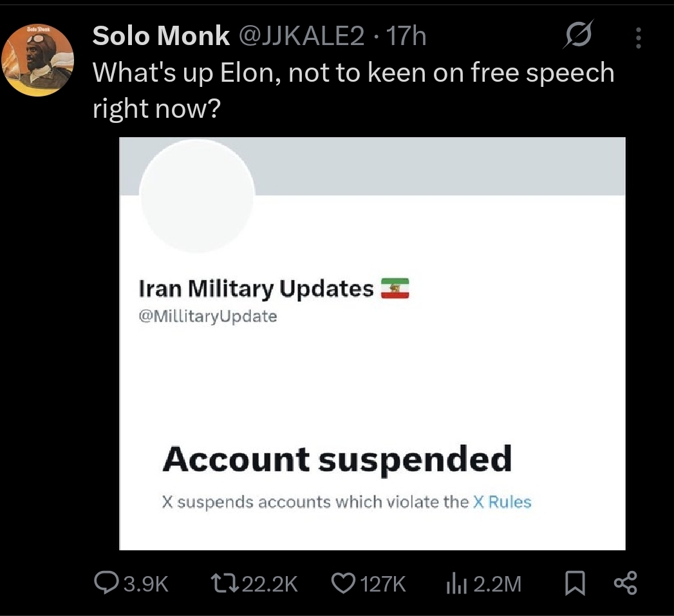
Task: Bookmark this tweet
Action: click(575, 583)
